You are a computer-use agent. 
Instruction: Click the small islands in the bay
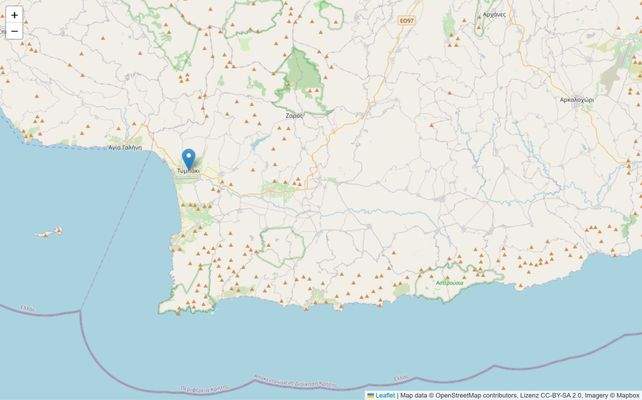click(49, 233)
